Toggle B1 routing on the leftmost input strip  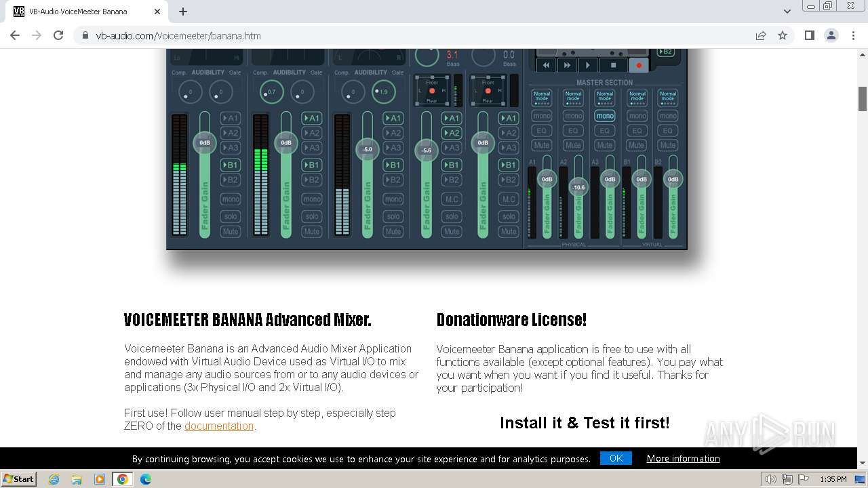tap(231, 165)
